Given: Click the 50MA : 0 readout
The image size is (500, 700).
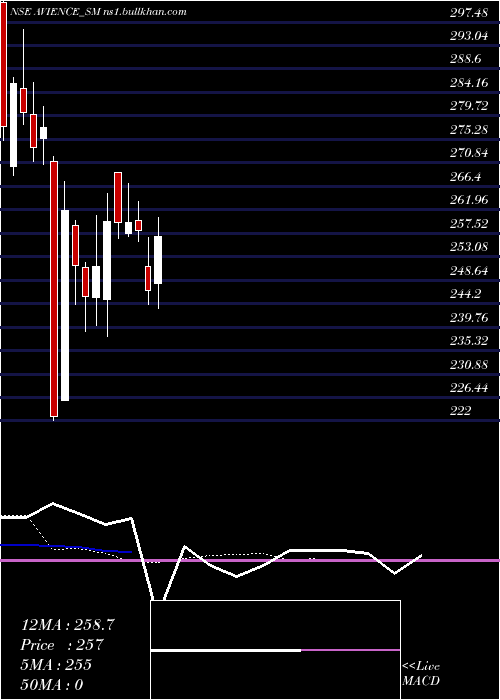Looking at the screenshot, I should [x=52, y=685].
